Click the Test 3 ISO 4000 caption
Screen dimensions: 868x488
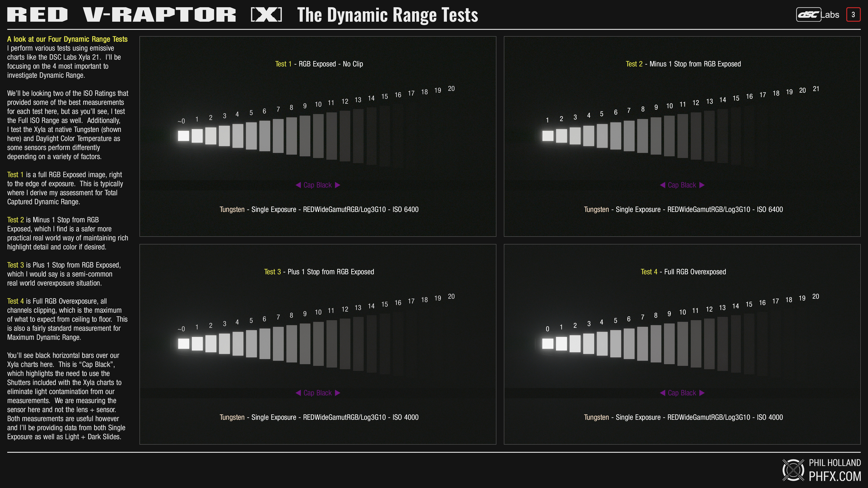[x=319, y=417]
